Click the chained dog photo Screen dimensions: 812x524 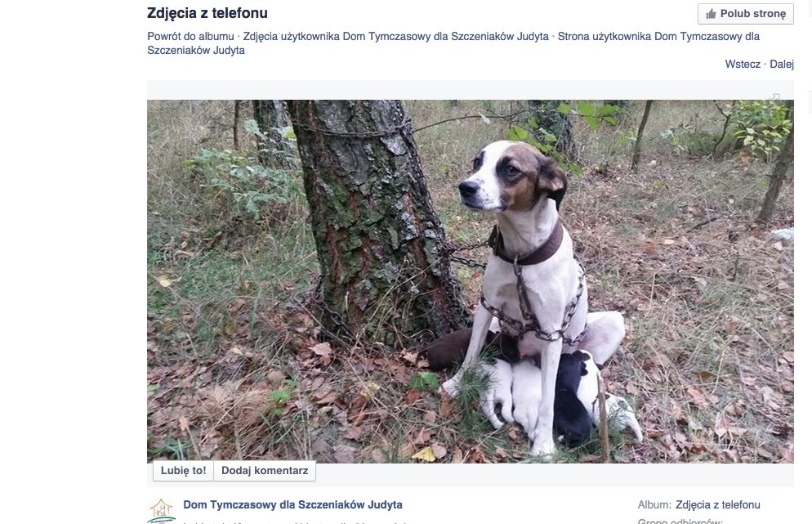pyautogui.click(x=471, y=281)
